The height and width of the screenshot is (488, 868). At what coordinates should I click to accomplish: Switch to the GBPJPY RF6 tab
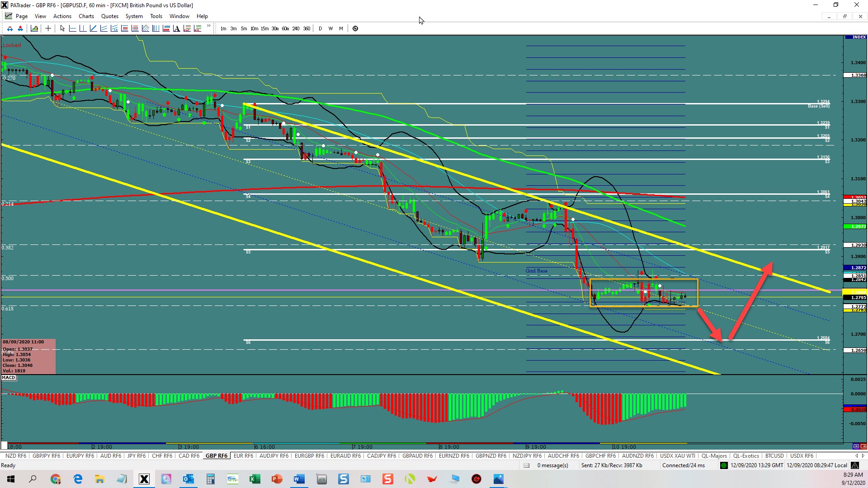46,456
